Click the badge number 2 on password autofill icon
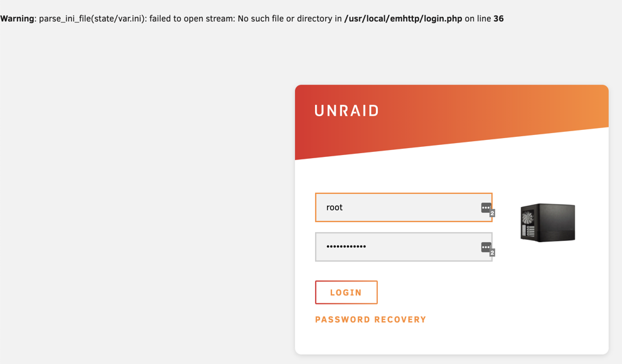Viewport: 622px width, 364px height. tap(492, 252)
